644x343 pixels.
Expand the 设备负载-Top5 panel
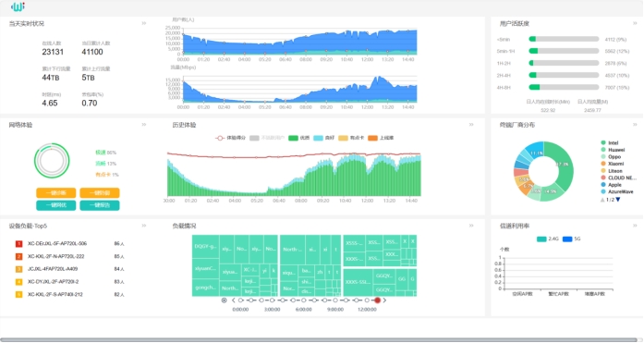click(144, 225)
